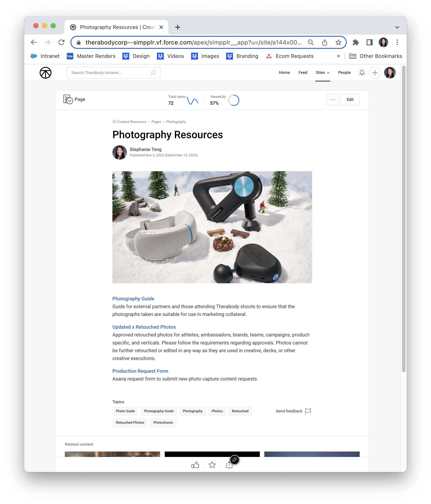Open the Production Request Form link
This screenshot has width=431, height=504.
click(140, 371)
